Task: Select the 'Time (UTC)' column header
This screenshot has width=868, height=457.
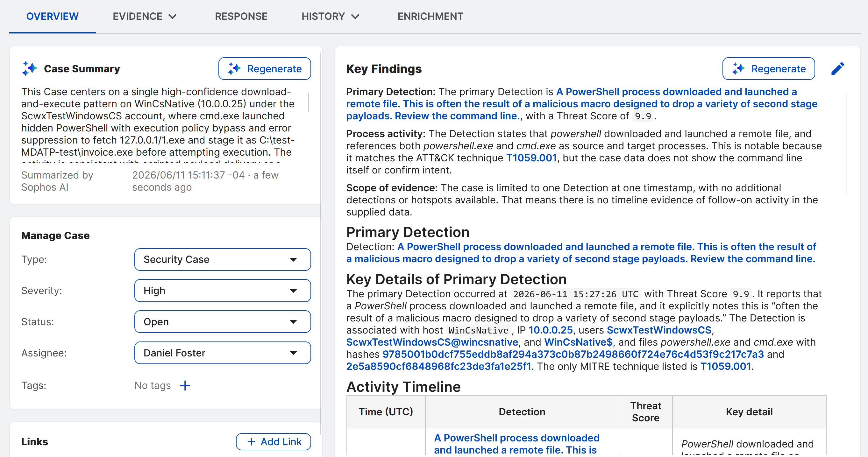Action: click(x=386, y=411)
